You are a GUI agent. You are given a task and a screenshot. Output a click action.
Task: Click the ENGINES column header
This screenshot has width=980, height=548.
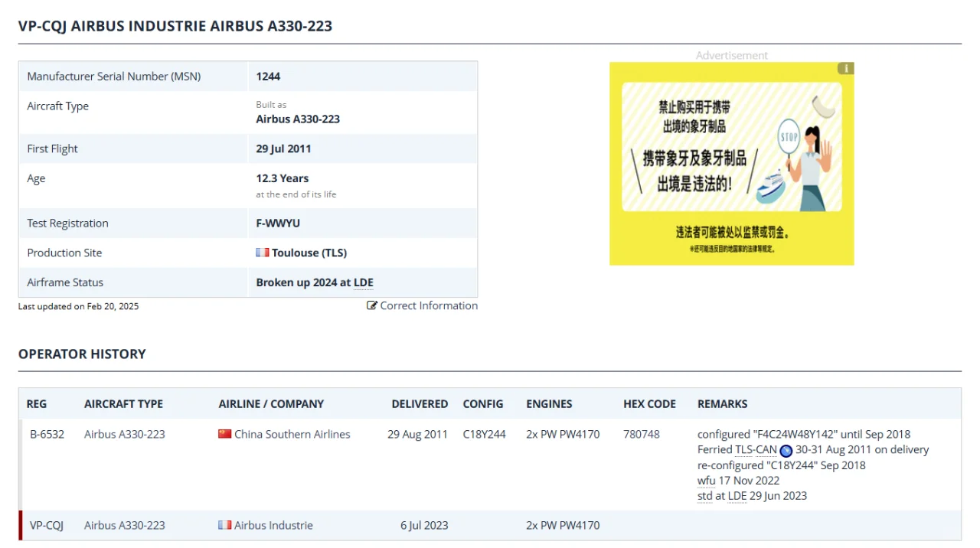click(x=549, y=403)
